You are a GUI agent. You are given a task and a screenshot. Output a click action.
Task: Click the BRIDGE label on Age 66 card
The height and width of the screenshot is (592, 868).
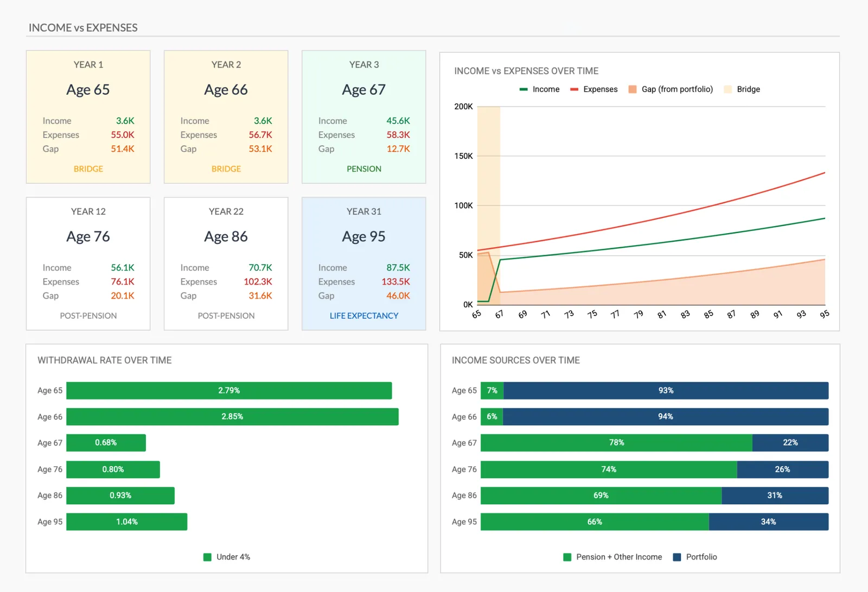(226, 169)
